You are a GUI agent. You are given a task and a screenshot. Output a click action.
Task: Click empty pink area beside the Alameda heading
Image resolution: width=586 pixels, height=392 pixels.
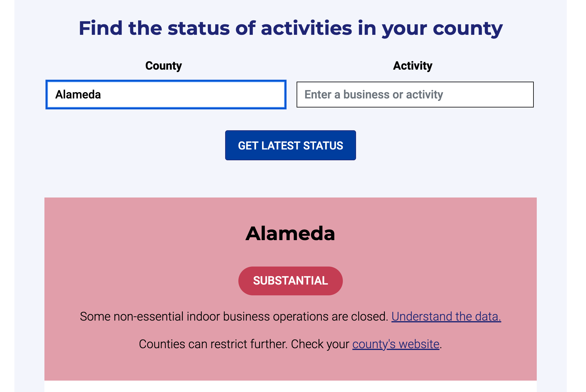pyautogui.click(x=135, y=234)
